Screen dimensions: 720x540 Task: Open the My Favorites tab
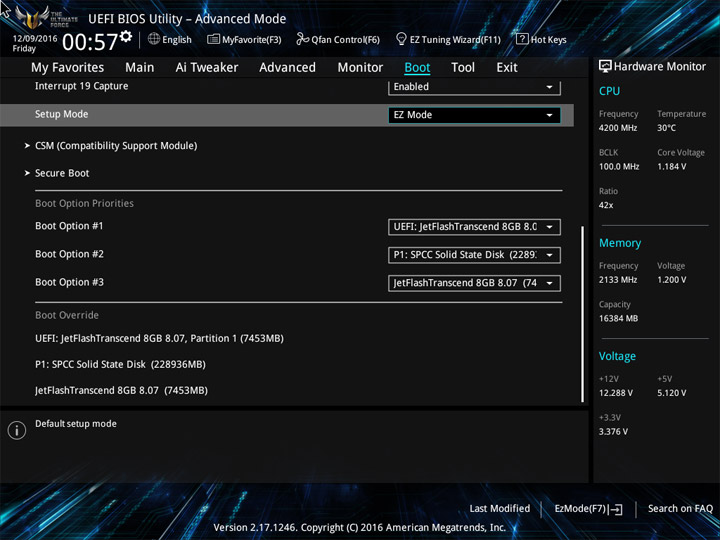68,68
